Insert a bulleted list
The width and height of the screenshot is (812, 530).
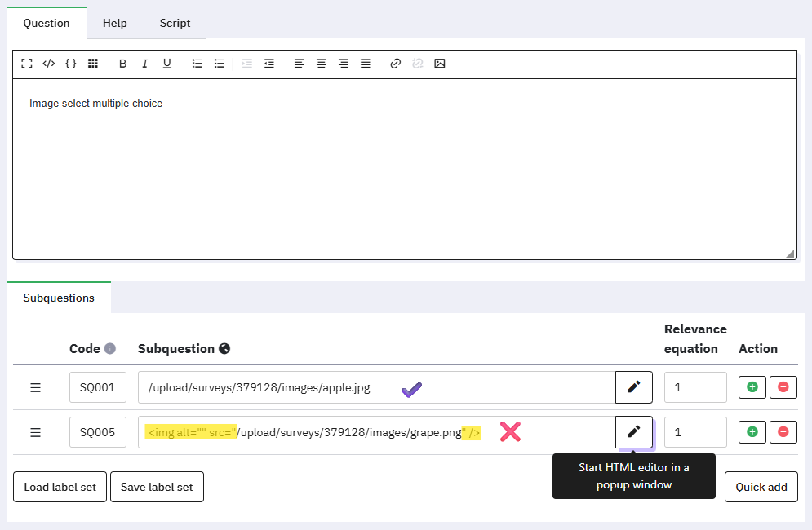click(x=219, y=64)
